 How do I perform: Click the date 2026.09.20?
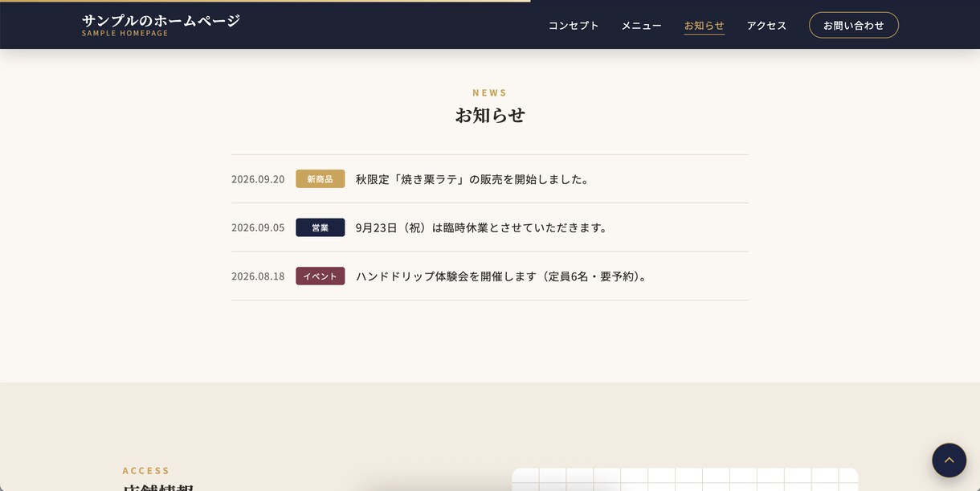[258, 179]
